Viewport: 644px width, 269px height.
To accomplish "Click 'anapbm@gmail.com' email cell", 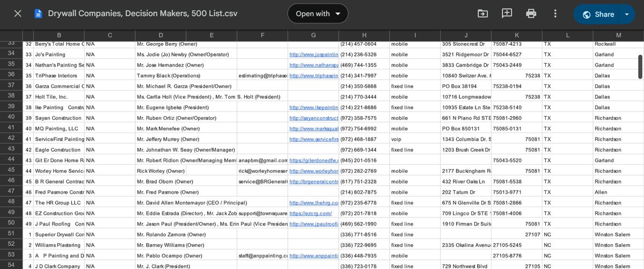I will [x=262, y=160].
